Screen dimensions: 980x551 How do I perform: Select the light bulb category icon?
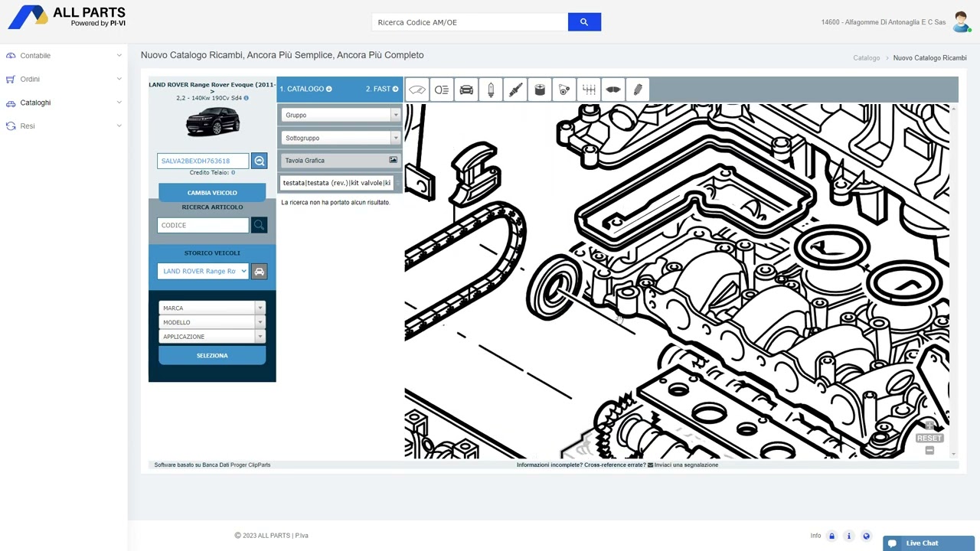click(491, 90)
